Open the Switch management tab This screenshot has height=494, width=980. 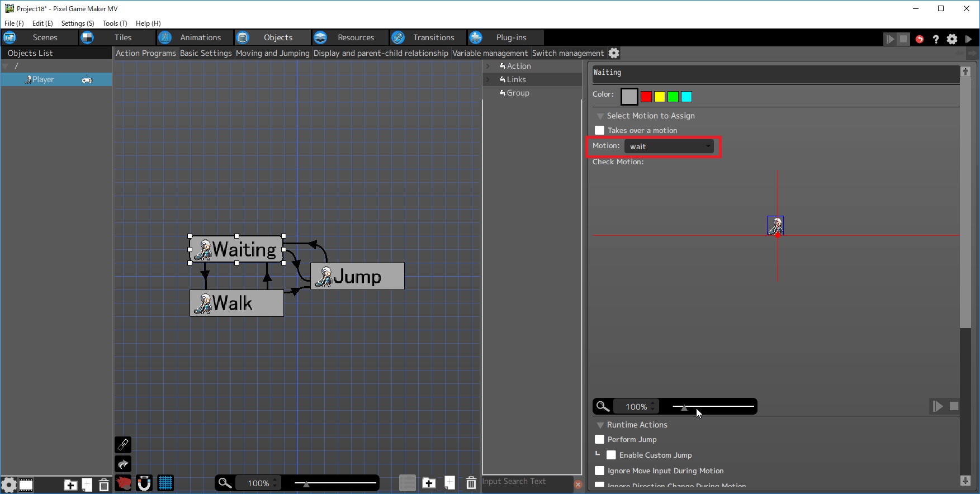coord(568,53)
